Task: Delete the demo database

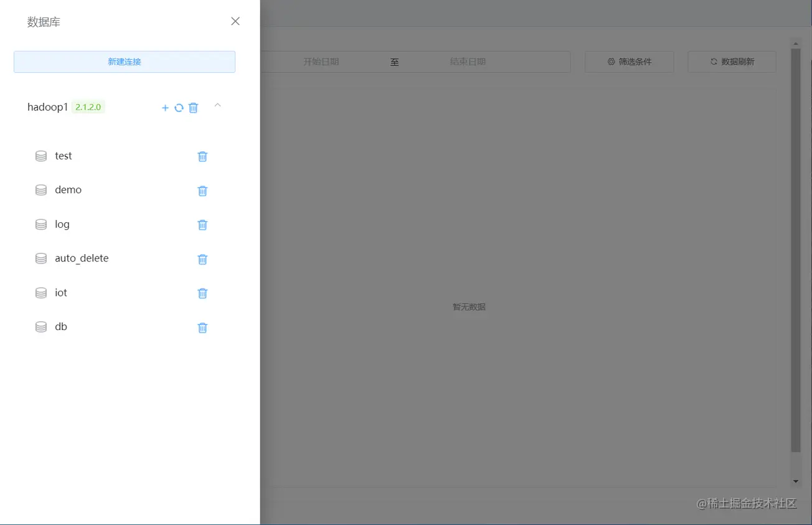Action: click(202, 191)
